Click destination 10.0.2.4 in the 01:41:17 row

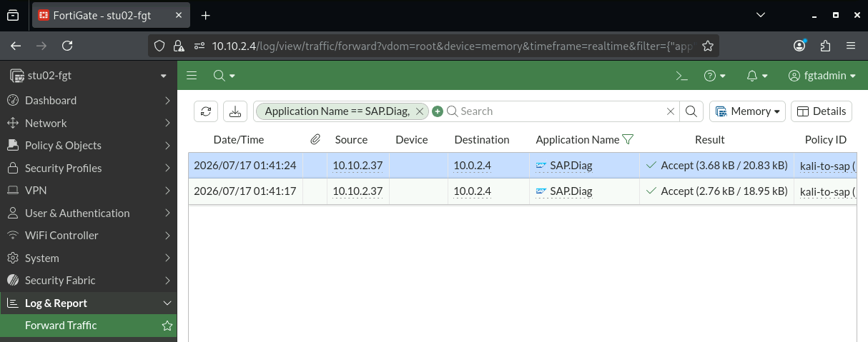point(473,191)
